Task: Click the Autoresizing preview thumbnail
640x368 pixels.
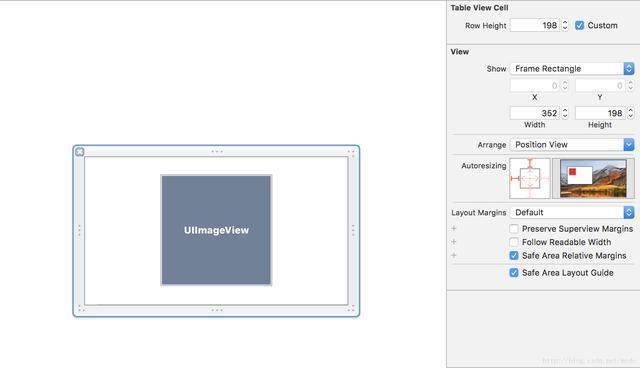Action: [593, 179]
